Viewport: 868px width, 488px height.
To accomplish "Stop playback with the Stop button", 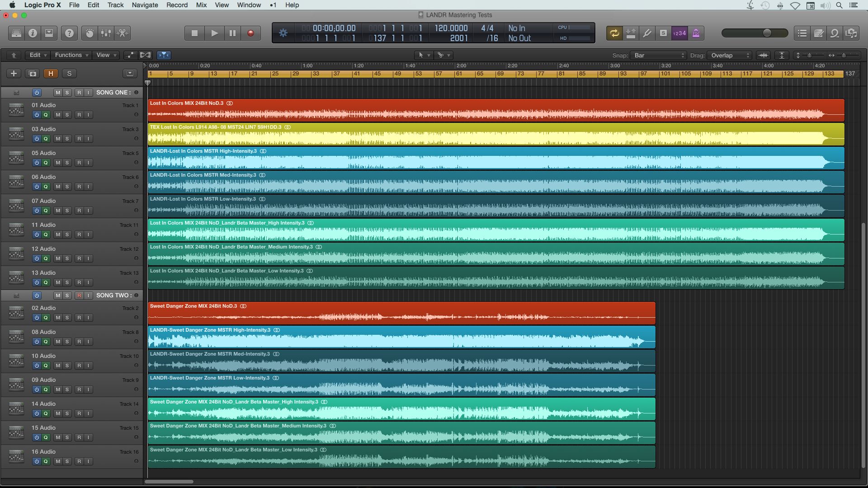I will coord(194,33).
